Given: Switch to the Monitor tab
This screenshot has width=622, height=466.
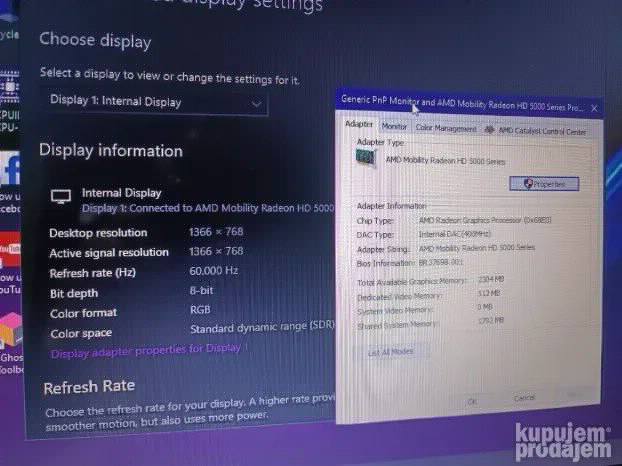Looking at the screenshot, I should (394, 126).
